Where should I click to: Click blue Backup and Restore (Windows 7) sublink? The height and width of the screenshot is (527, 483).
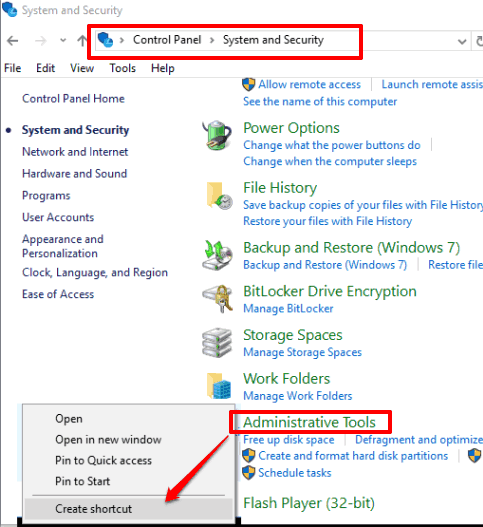tap(325, 265)
